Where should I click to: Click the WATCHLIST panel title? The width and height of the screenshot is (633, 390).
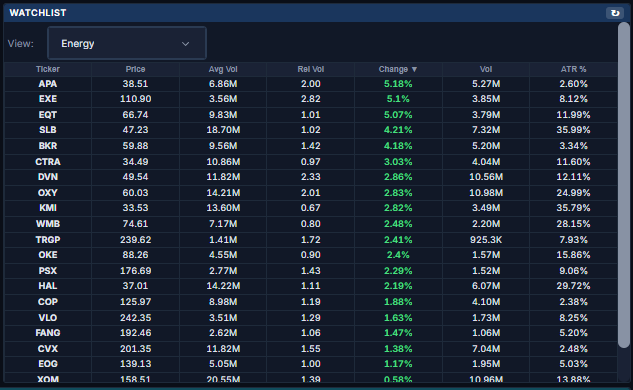coord(38,13)
